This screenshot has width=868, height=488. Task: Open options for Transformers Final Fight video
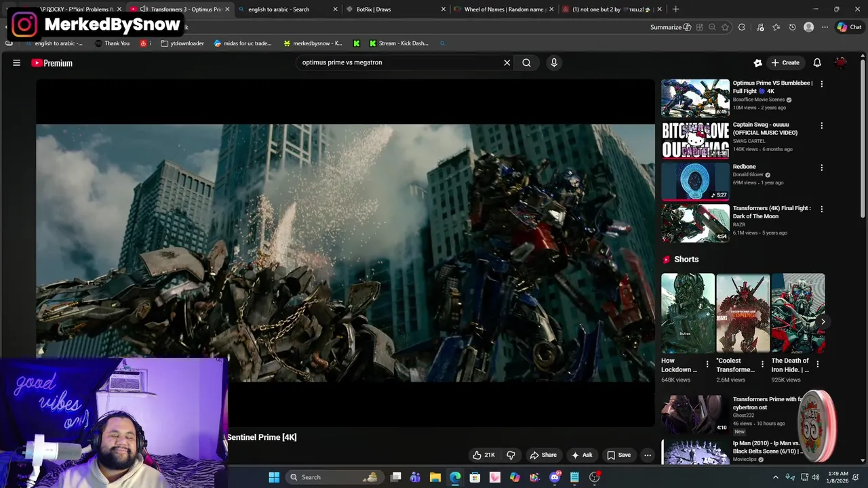tap(821, 209)
